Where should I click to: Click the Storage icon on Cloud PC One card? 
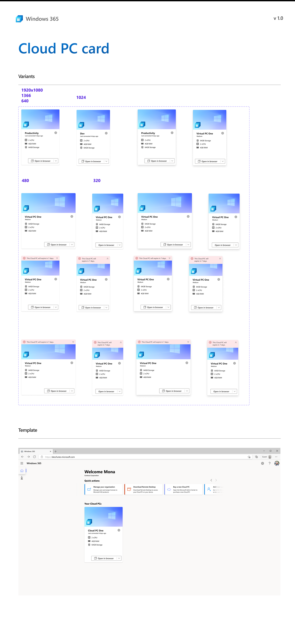(89, 545)
